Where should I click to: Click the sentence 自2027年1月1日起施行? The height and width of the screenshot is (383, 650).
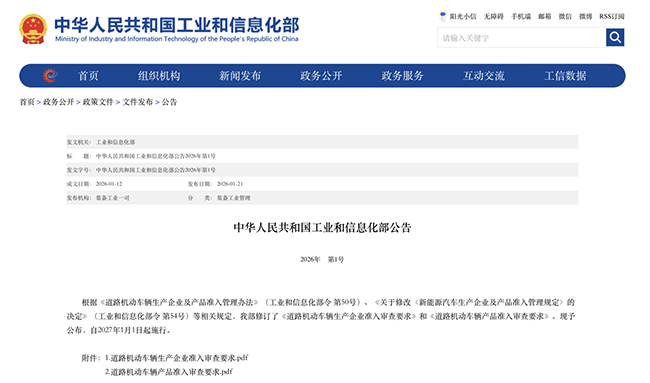pos(131,330)
